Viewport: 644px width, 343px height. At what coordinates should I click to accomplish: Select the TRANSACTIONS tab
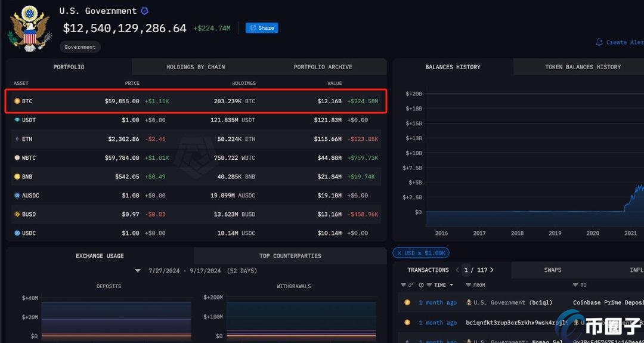pos(428,270)
